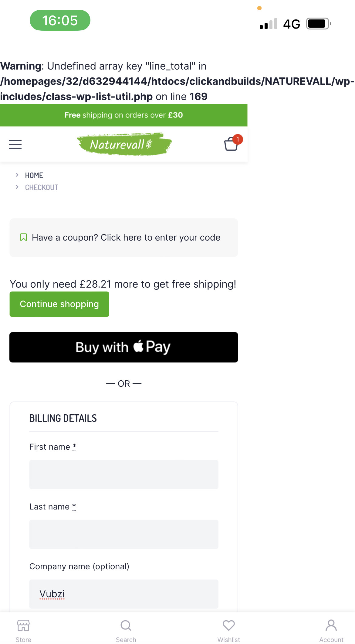355x644 pixels.
Task: Tap the Naturevall logo
Action: tap(124, 144)
